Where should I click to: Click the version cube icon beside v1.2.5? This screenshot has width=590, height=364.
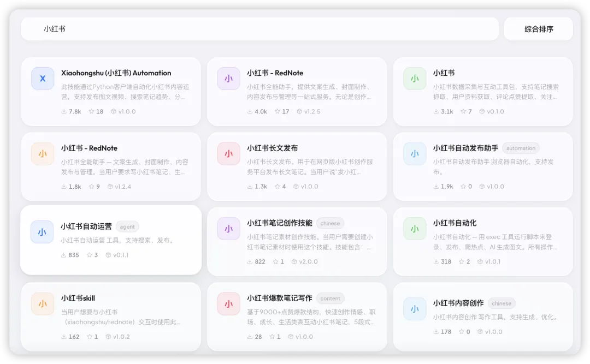pyautogui.click(x=299, y=111)
